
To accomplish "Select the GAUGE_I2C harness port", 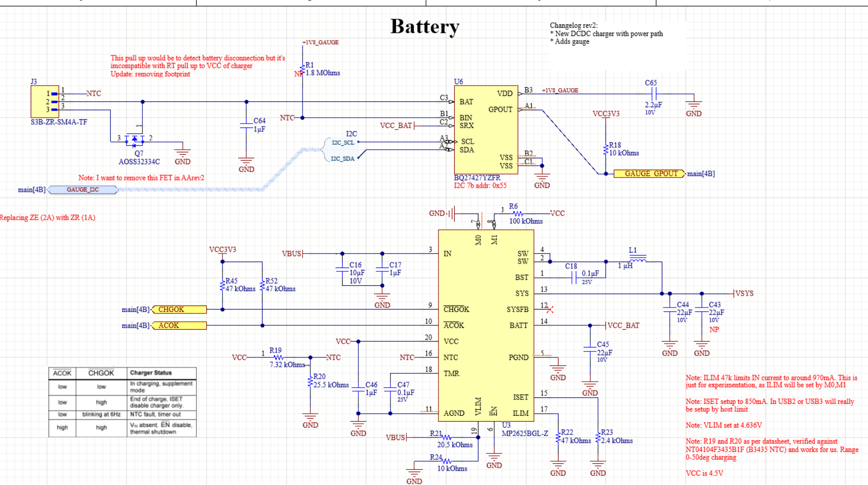I will point(83,190).
